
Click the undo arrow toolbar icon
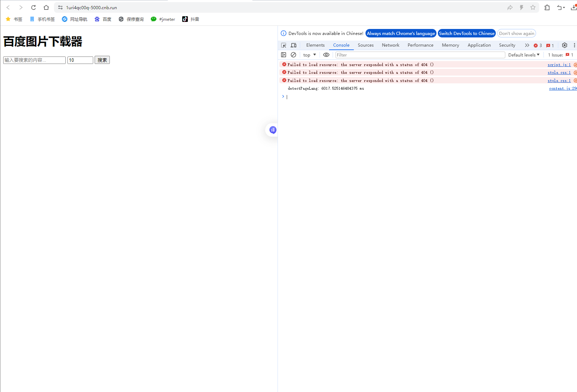pyautogui.click(x=560, y=7)
